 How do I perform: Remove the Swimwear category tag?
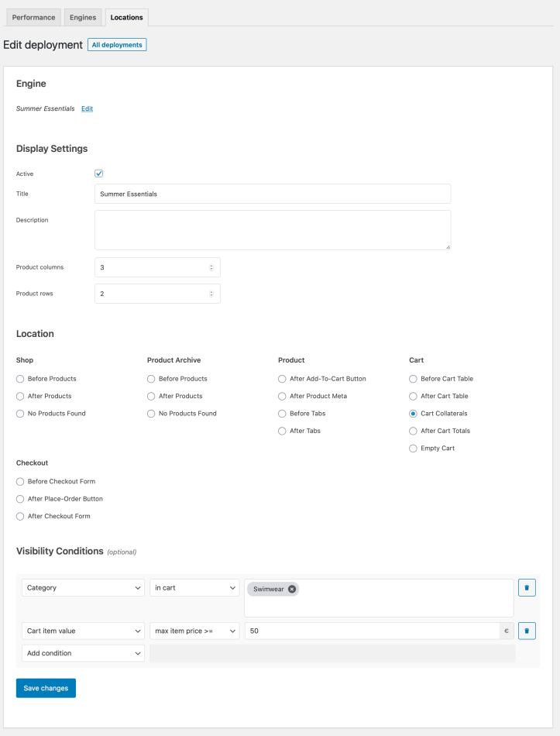(292, 589)
